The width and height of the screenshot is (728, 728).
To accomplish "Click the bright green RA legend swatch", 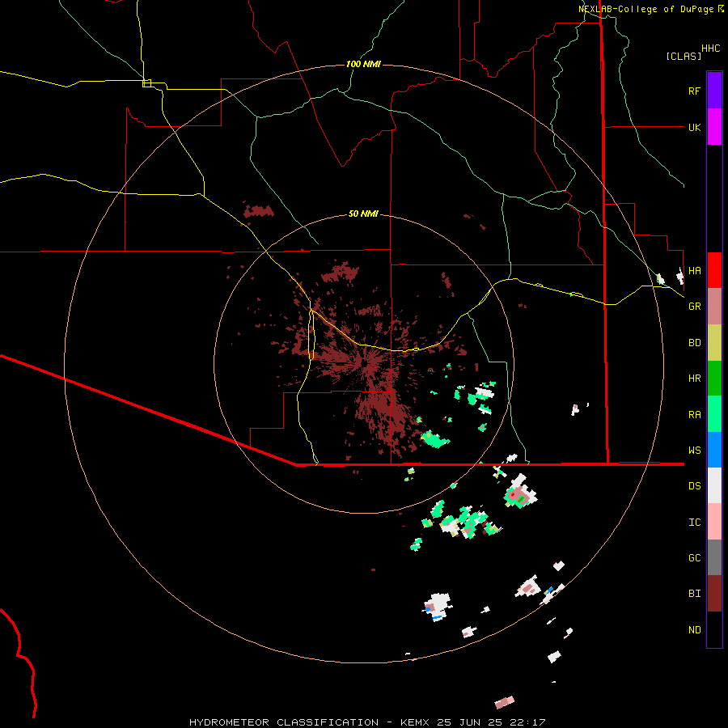I will pos(714,414).
